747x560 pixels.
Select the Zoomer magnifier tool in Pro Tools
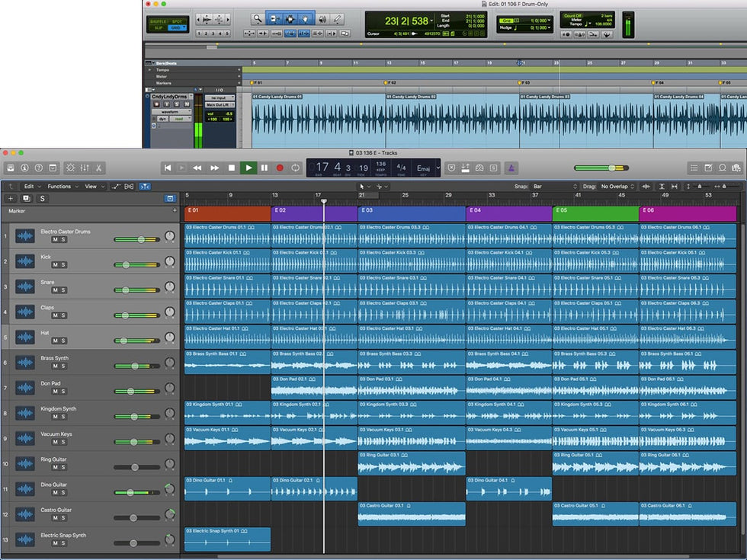pyautogui.click(x=258, y=18)
